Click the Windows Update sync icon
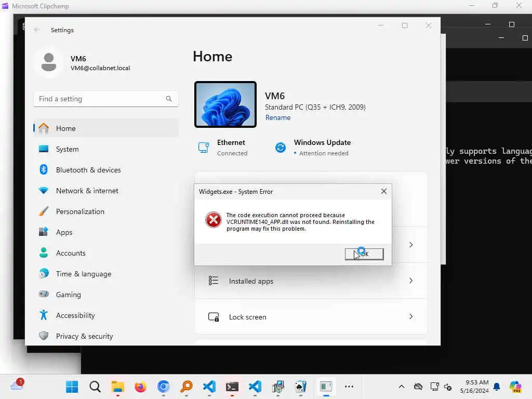This screenshot has width=532, height=399. (x=280, y=148)
